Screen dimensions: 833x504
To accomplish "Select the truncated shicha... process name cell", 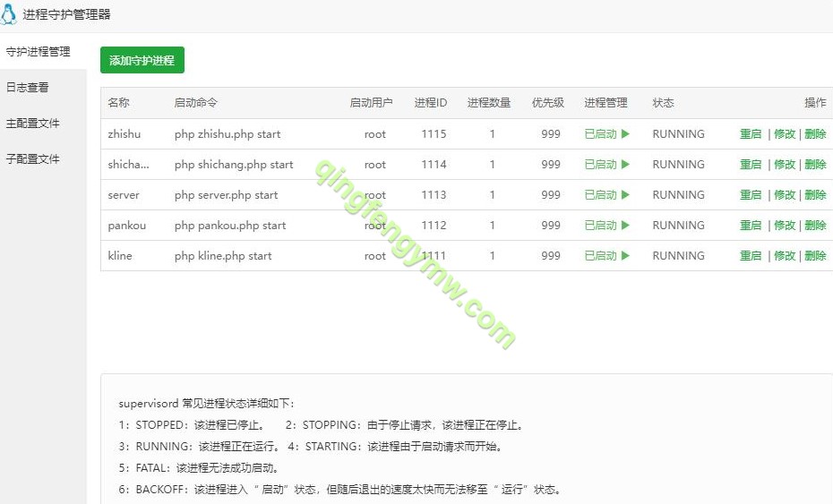I will (129, 165).
